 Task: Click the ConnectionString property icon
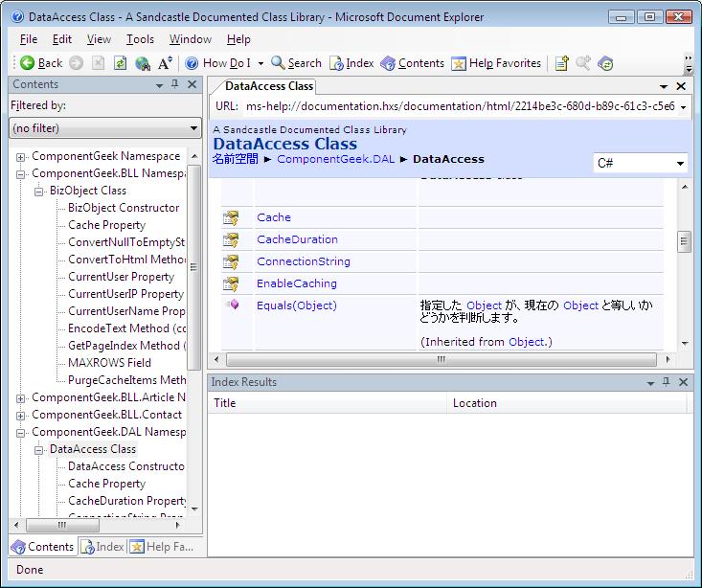coord(231,261)
